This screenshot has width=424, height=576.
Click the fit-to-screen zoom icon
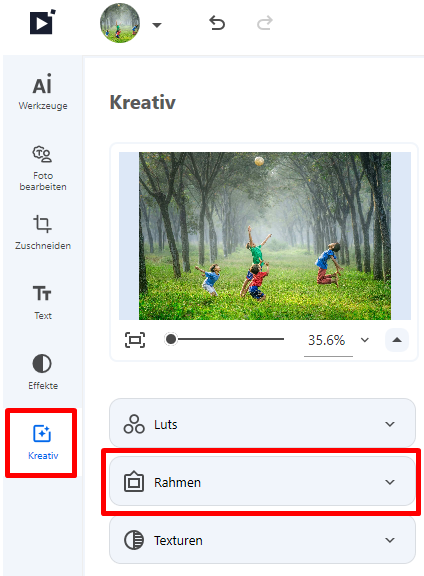tap(135, 340)
